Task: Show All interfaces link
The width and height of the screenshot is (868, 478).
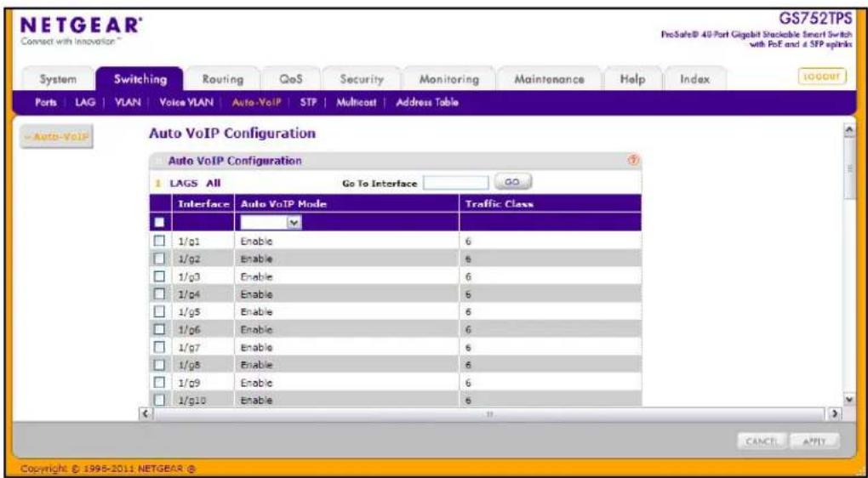Action: pyautogui.click(x=214, y=184)
